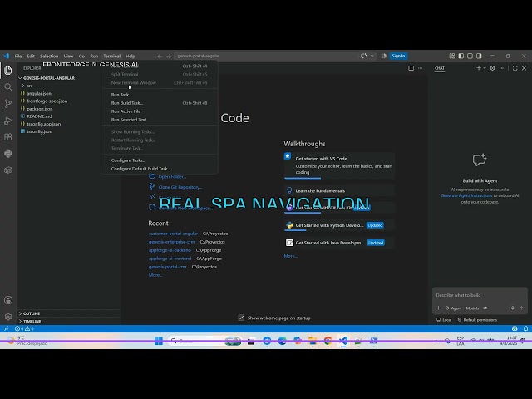
Task: Split the editor with the split editor icon
Action: pyautogui.click(x=411, y=68)
